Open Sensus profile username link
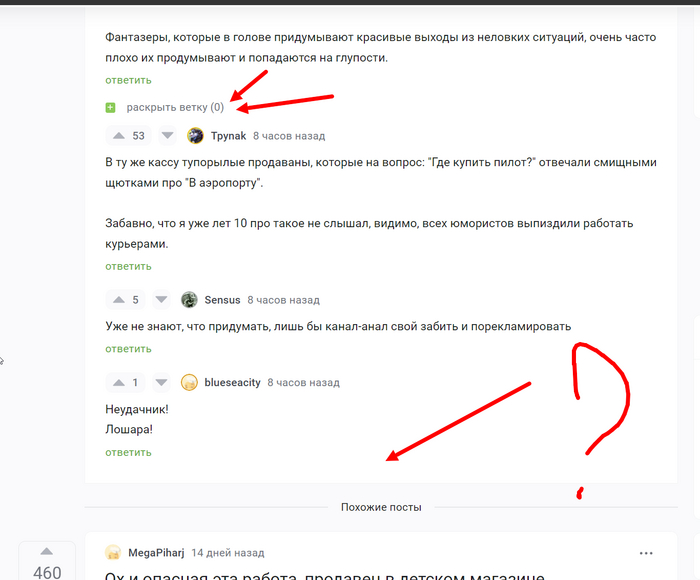This screenshot has height=580, width=700. point(222,300)
